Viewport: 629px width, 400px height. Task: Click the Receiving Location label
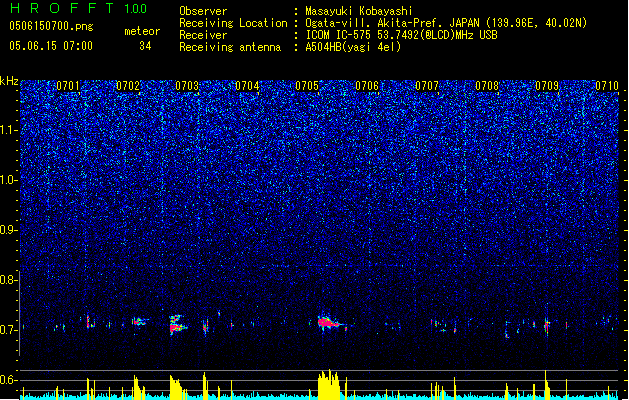pos(233,23)
